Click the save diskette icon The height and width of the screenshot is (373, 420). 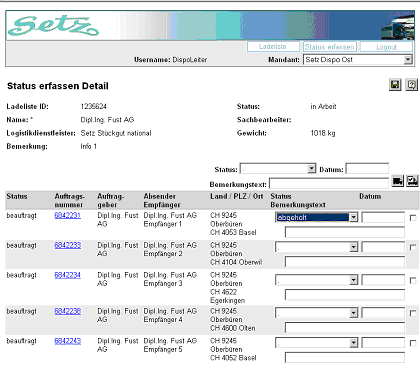[395, 85]
